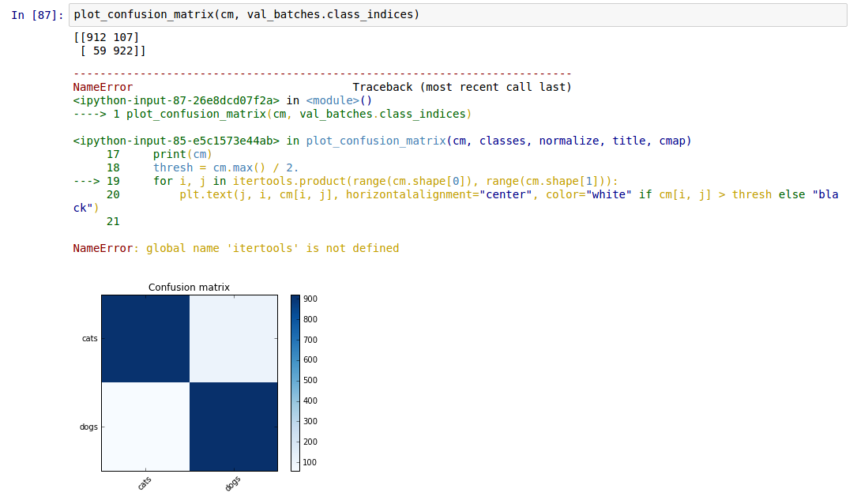
Task: Click the red NameError heading in traceback
Action: click(x=103, y=87)
